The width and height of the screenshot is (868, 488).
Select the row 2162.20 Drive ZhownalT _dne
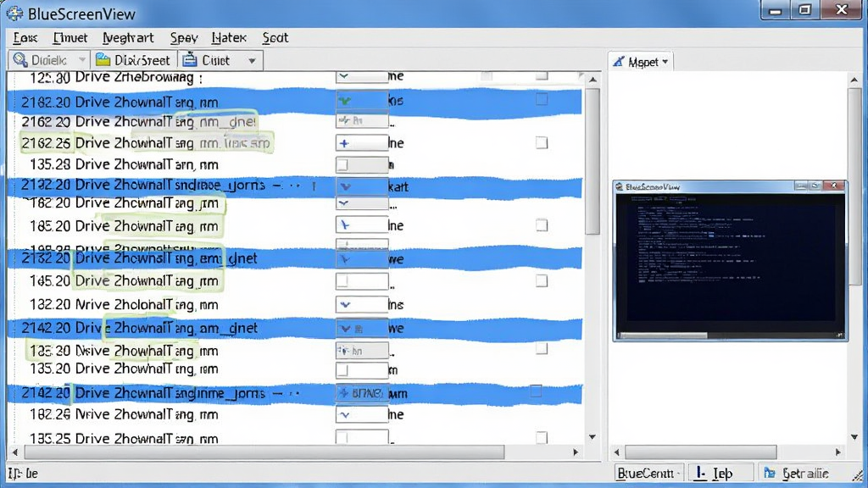tap(294, 121)
